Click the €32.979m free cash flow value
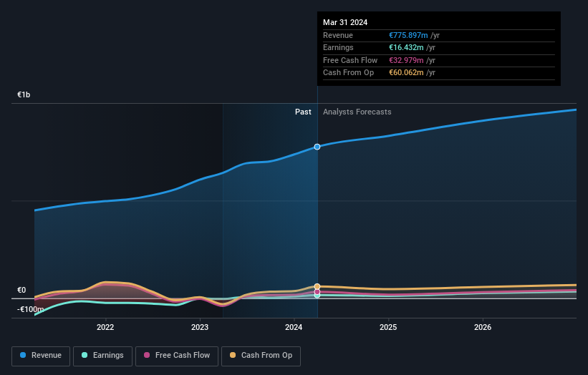 406,60
